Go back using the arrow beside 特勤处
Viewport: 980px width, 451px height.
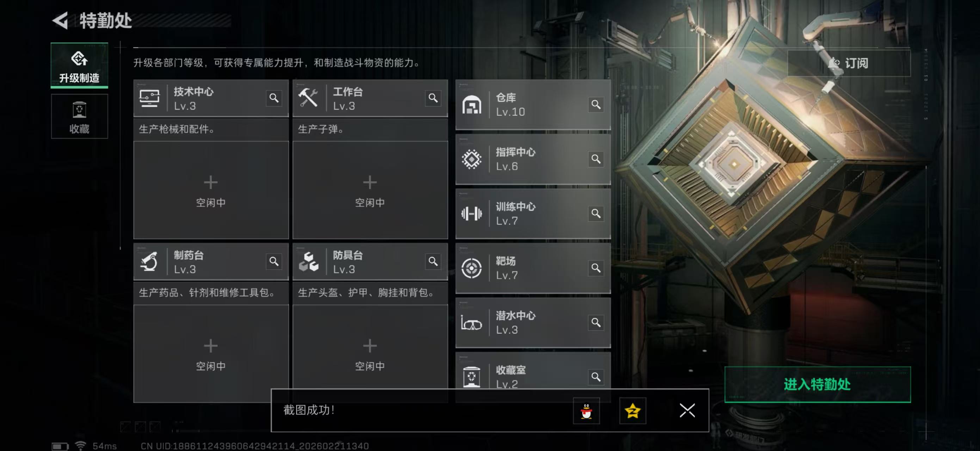tap(60, 20)
